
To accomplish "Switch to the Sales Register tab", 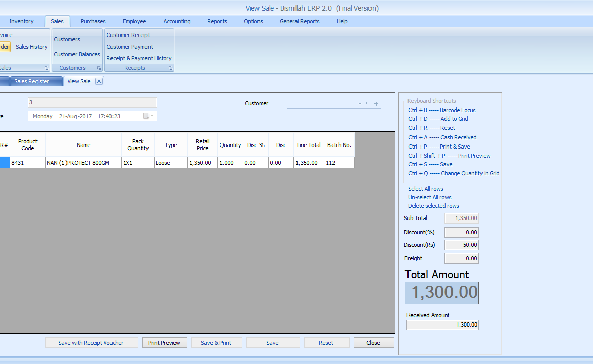I will pyautogui.click(x=32, y=81).
